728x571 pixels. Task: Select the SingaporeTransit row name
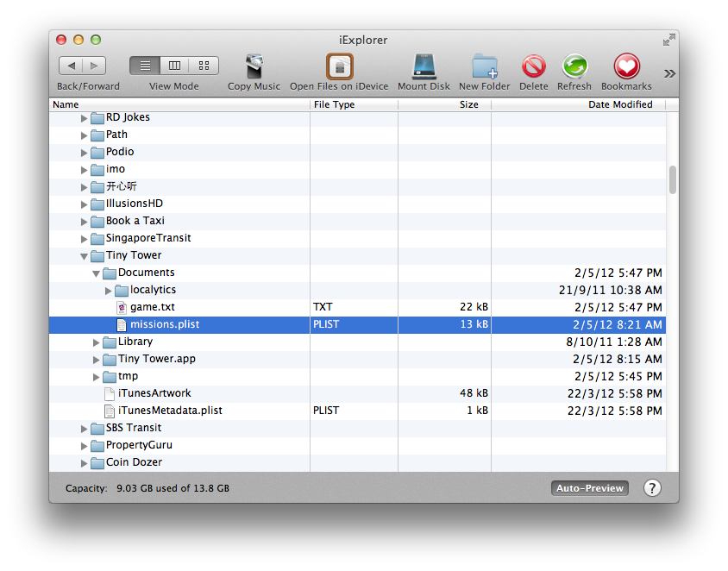click(148, 238)
